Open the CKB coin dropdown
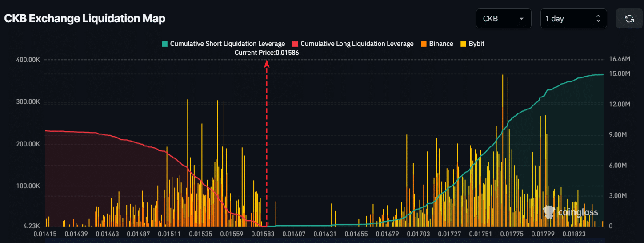 pos(504,19)
